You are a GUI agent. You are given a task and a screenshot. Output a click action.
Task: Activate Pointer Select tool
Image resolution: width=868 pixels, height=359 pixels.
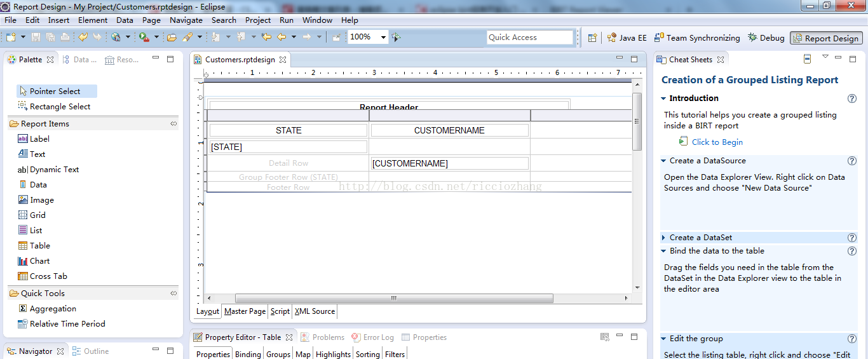[x=57, y=91]
